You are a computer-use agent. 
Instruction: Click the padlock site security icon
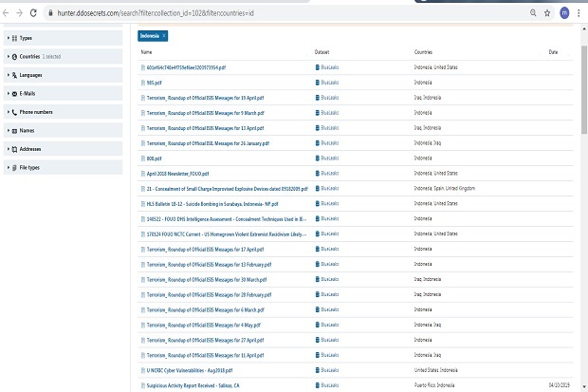[x=50, y=13]
